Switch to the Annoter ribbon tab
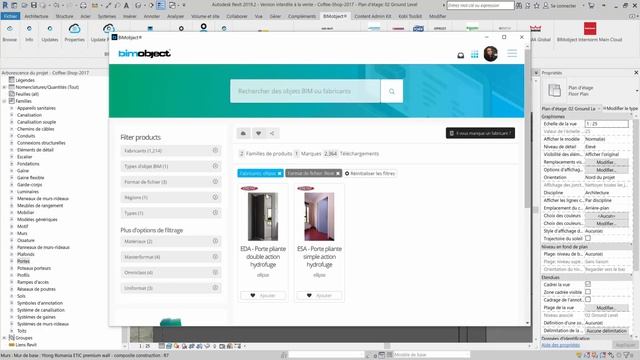640x360 pixels. tap(152, 16)
